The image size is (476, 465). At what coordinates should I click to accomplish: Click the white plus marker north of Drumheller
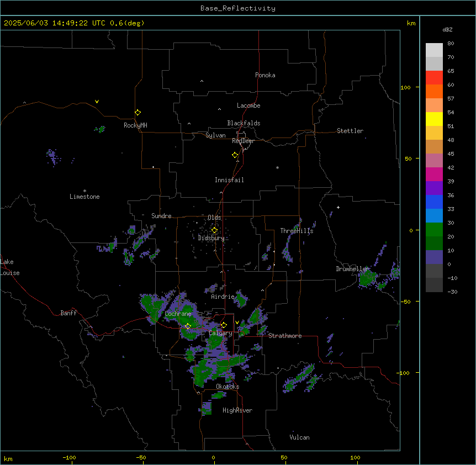(x=338, y=207)
